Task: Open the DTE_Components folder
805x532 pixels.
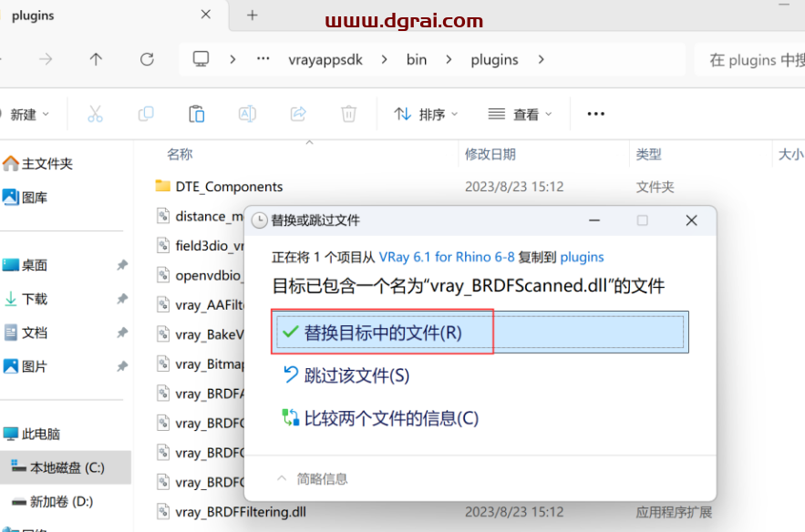Action: pyautogui.click(x=227, y=186)
